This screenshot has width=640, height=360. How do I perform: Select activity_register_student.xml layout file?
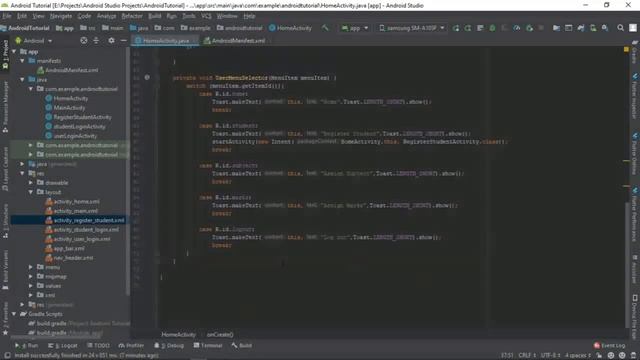(85, 220)
